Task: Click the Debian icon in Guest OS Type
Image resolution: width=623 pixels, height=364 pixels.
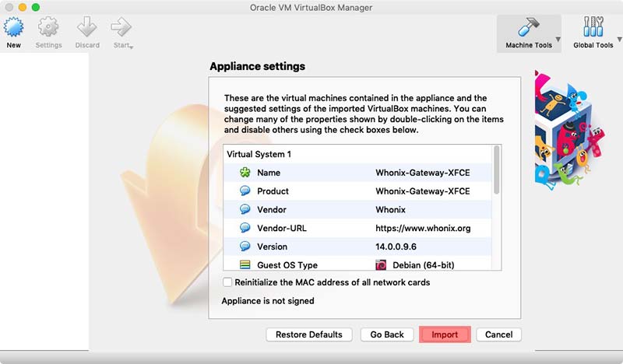Action: click(381, 265)
